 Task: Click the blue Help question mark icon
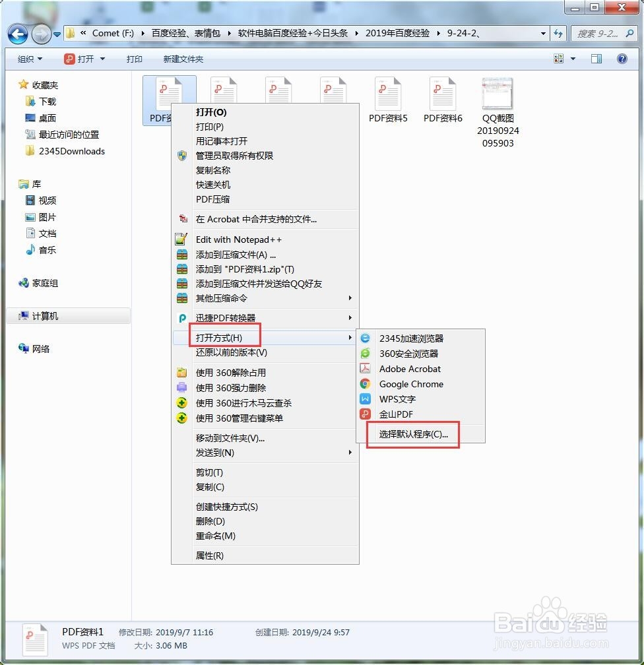coord(621,59)
